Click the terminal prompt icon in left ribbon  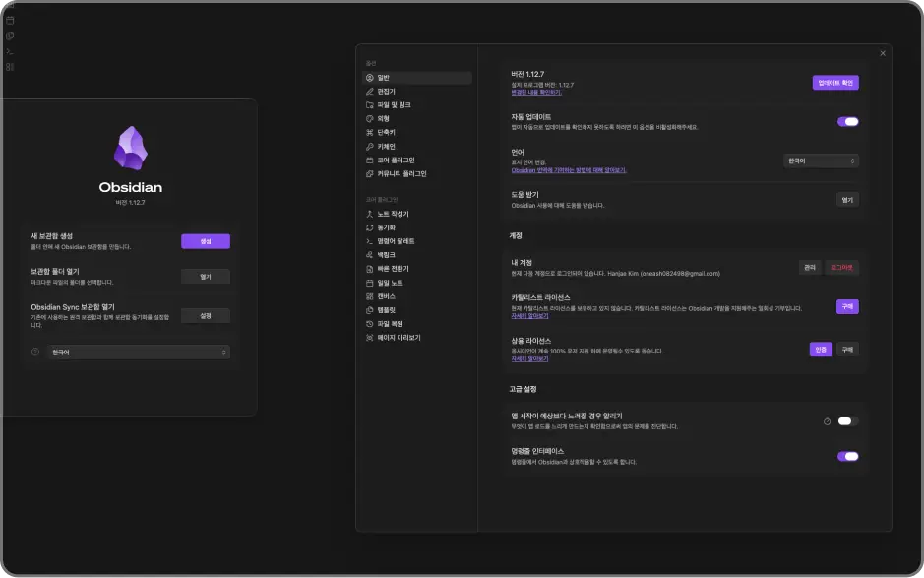(x=10, y=52)
